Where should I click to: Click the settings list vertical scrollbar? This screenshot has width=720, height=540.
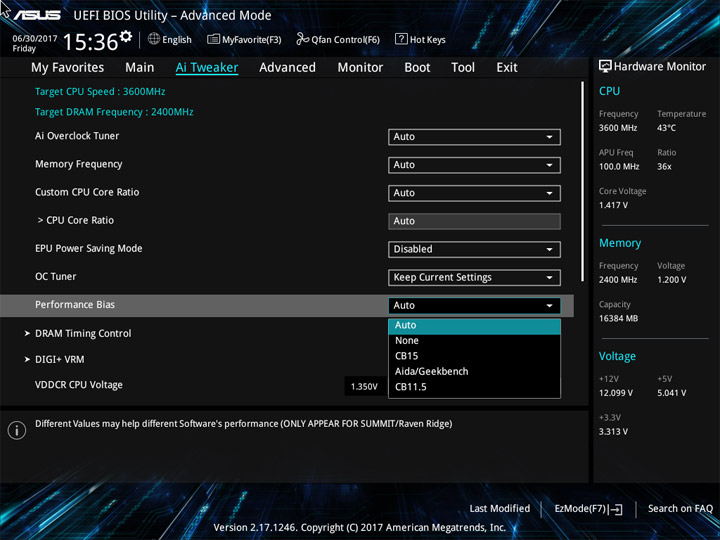coord(583,181)
